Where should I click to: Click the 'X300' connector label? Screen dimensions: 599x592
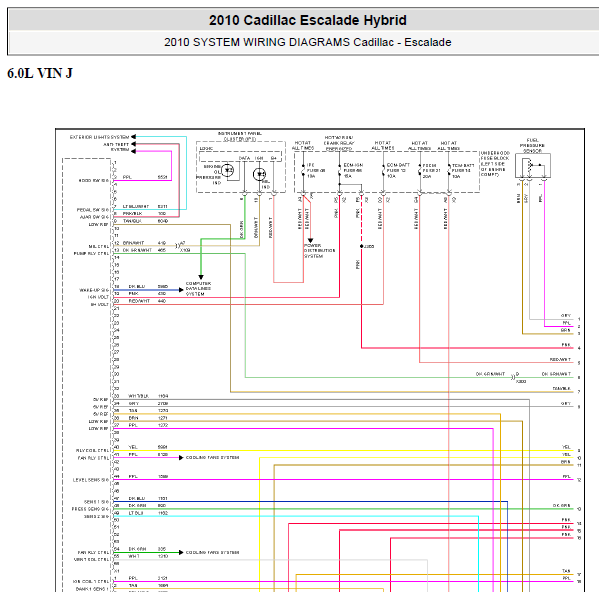(521, 381)
